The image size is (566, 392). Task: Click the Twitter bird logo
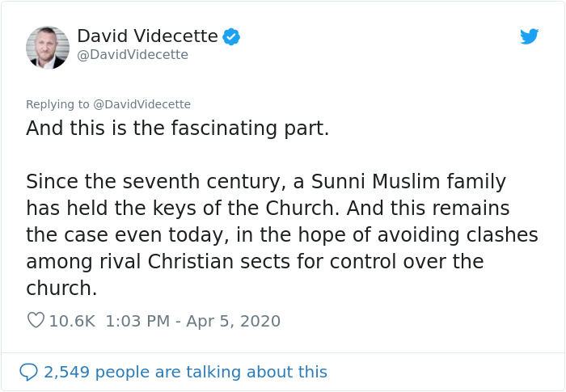click(529, 37)
